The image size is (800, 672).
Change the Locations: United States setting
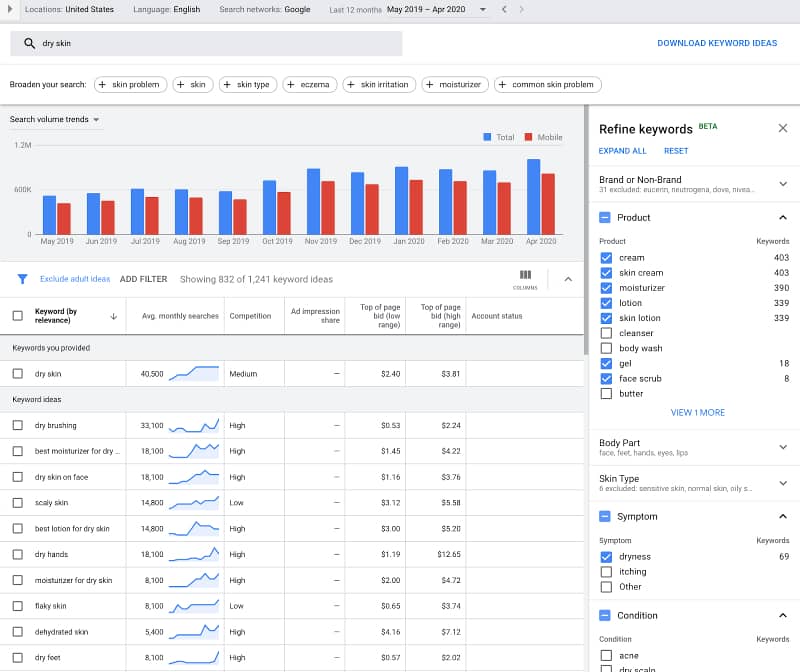pyautogui.click(x=68, y=9)
